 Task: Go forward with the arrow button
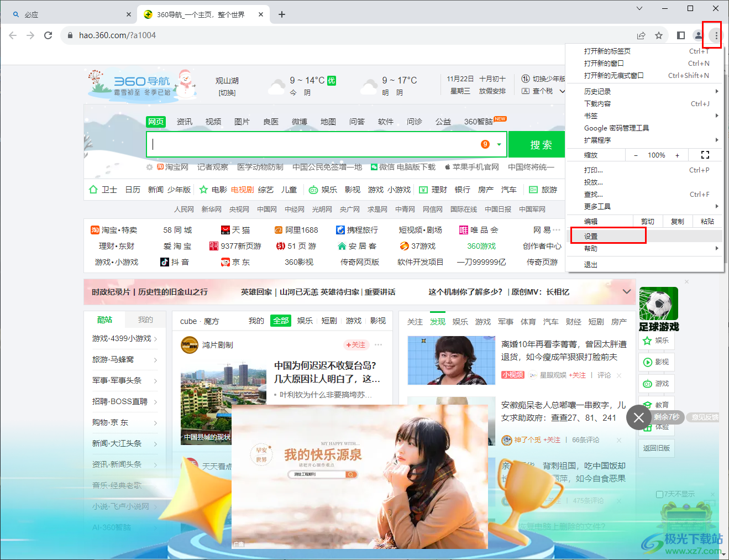[30, 35]
